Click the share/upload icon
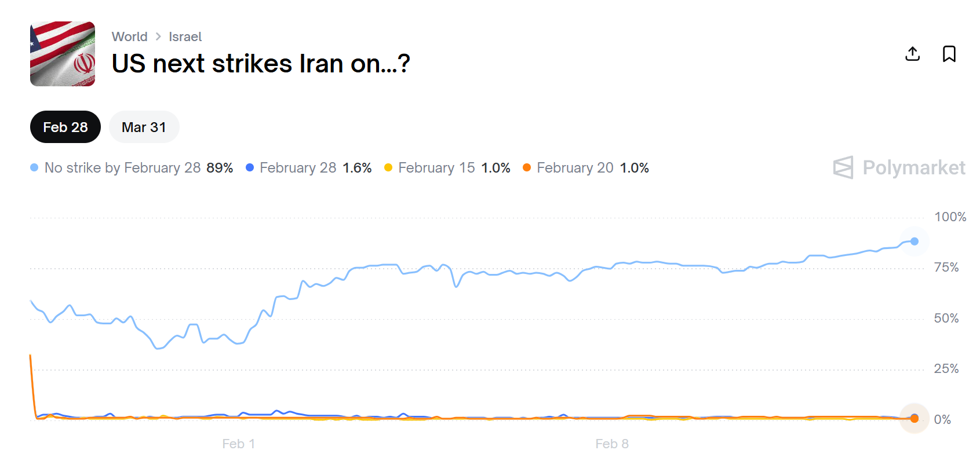 click(912, 54)
